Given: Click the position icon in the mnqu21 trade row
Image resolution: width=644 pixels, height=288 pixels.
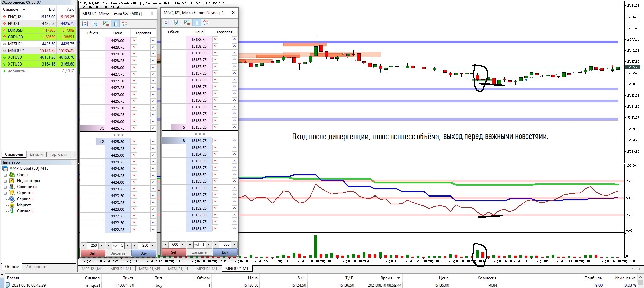Looking at the screenshot, I should pyautogui.click(x=7, y=285).
